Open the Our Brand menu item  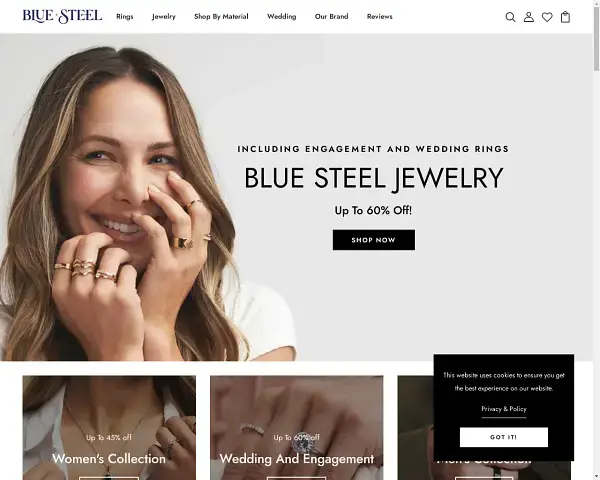(331, 16)
